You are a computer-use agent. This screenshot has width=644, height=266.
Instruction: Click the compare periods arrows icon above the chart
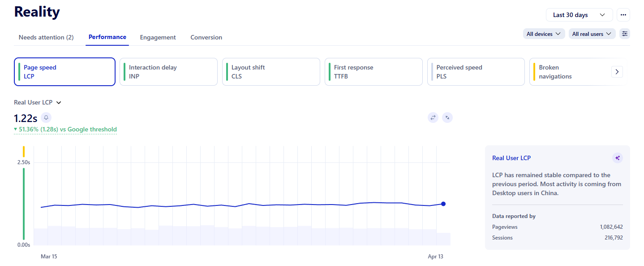[x=433, y=117]
